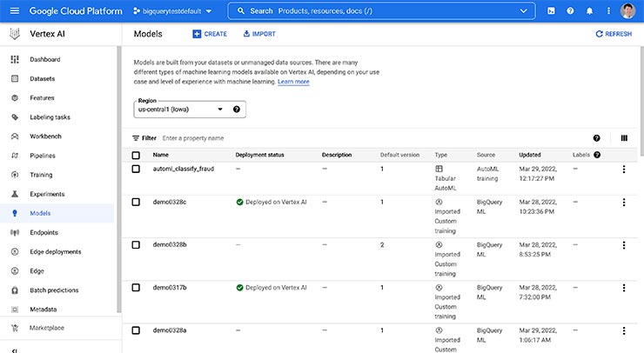Expand the search bar dropdown arrow
Viewport: 644px width, 353px height.
click(523, 11)
